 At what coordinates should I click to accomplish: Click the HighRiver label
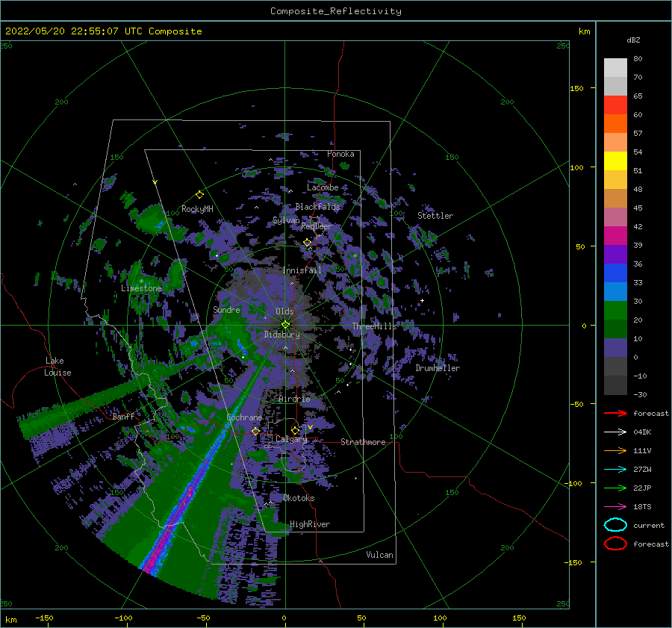tap(310, 524)
